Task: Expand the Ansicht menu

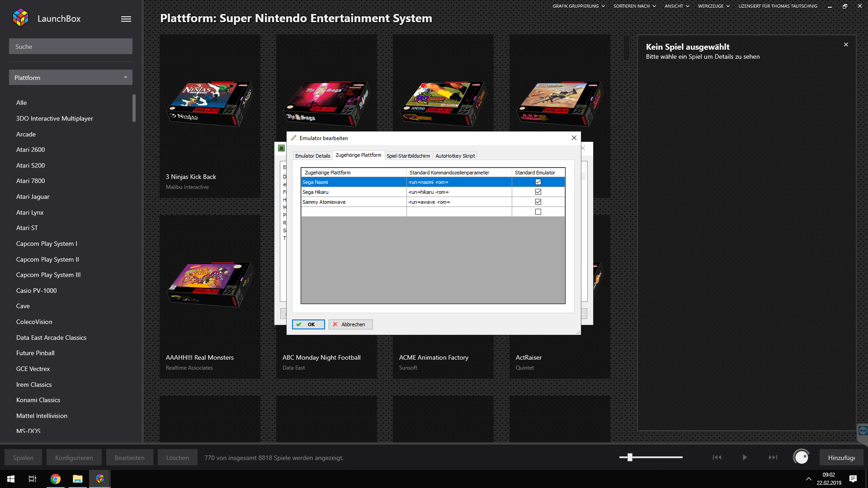Action: click(677, 6)
